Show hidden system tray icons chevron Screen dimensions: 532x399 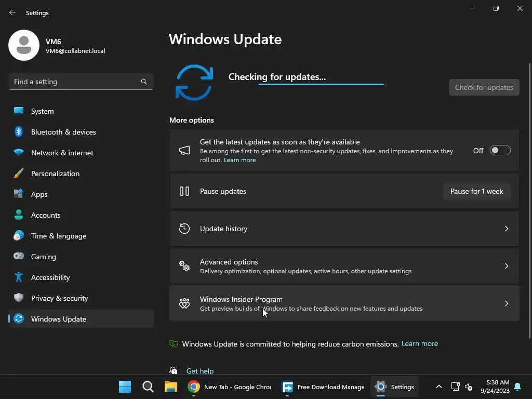click(x=438, y=387)
